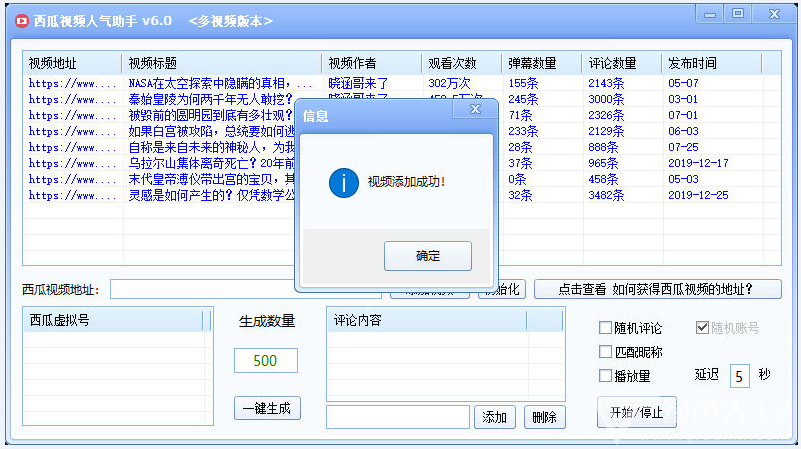Minimize the 西瓜视频人气助手 window
Screen dimensions: 801x449
pos(710,14)
